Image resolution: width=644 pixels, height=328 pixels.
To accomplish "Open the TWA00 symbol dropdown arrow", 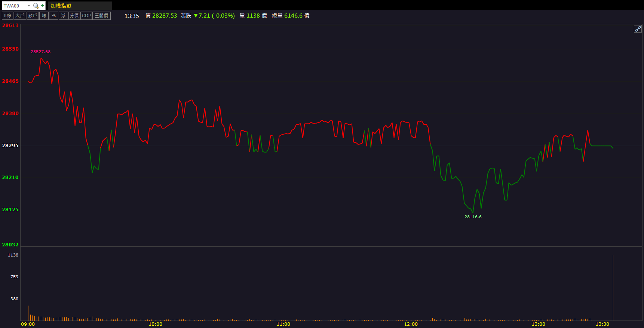I will click(29, 6).
